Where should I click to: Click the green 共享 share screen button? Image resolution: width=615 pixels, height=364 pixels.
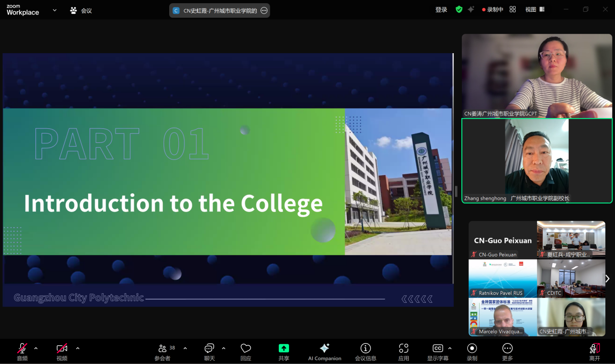284,352
